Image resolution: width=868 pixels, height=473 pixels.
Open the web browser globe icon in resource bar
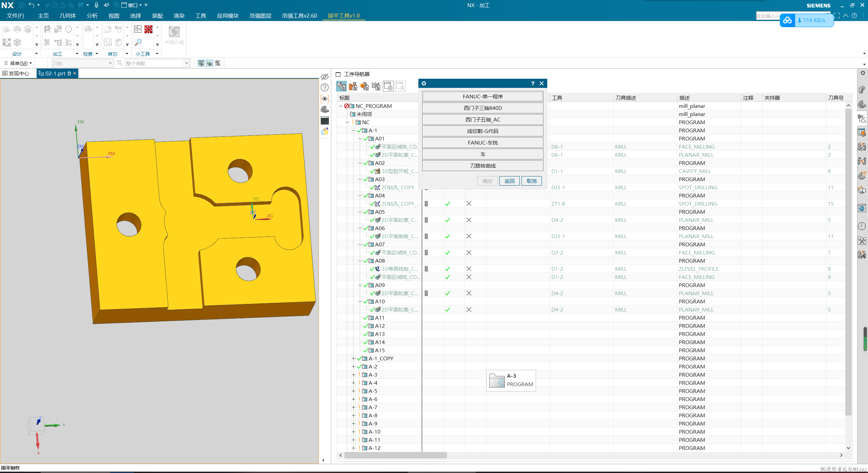click(862, 208)
